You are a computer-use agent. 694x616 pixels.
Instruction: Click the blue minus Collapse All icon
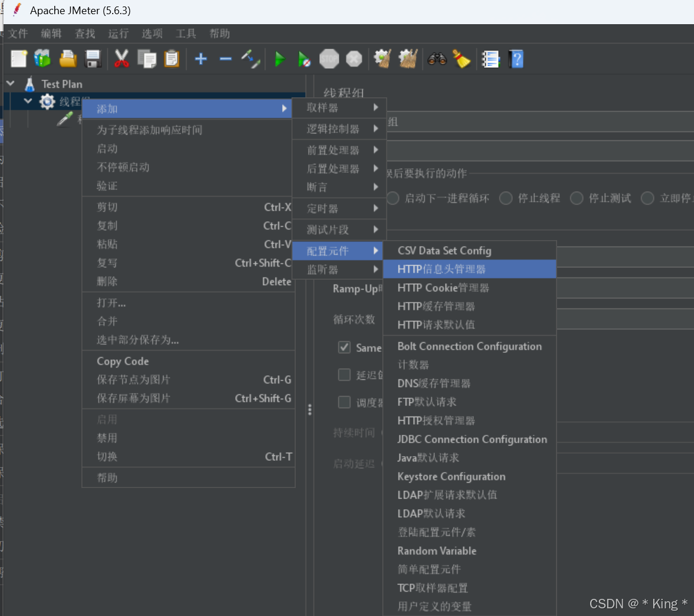click(x=225, y=59)
